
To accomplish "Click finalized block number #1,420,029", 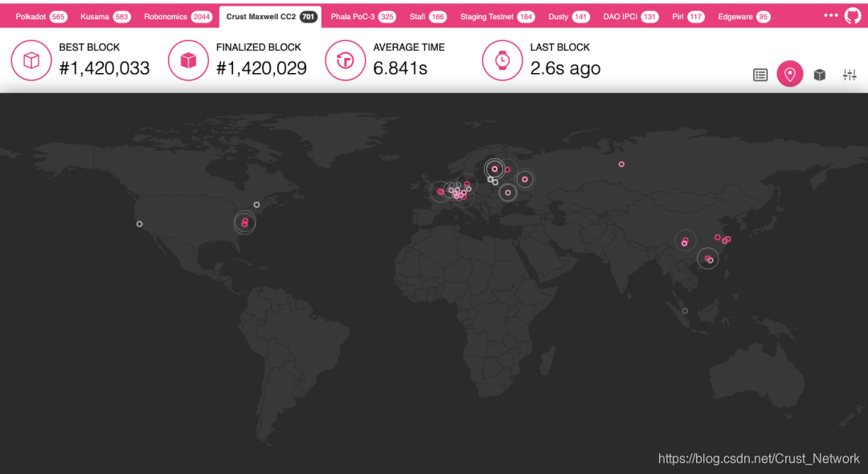I will coord(261,68).
